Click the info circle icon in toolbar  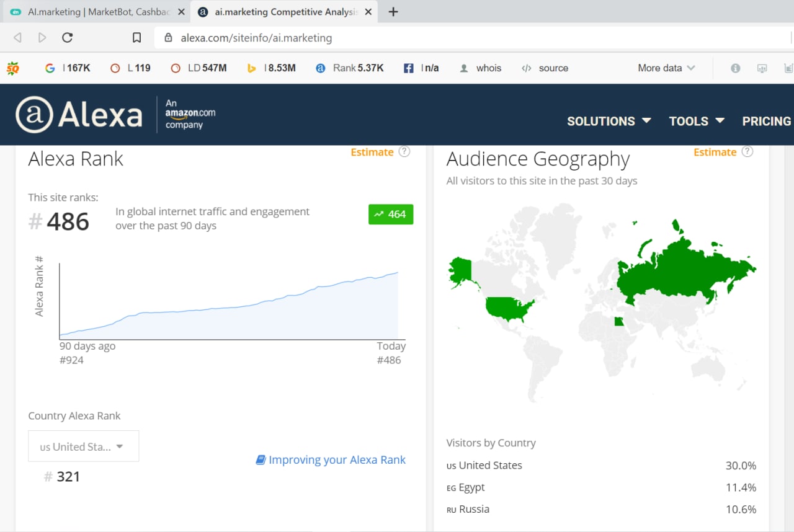[735, 68]
